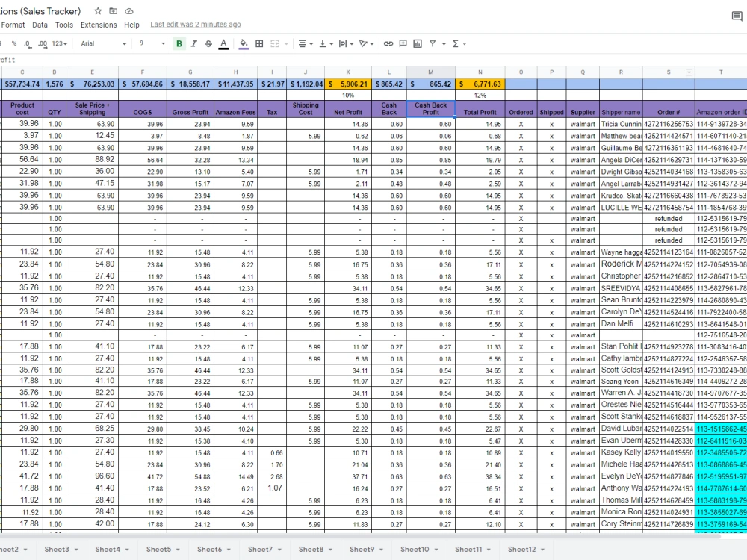Image resolution: width=747 pixels, height=560 pixels.
Task: Open the Help menu
Action: pyautogui.click(x=132, y=25)
